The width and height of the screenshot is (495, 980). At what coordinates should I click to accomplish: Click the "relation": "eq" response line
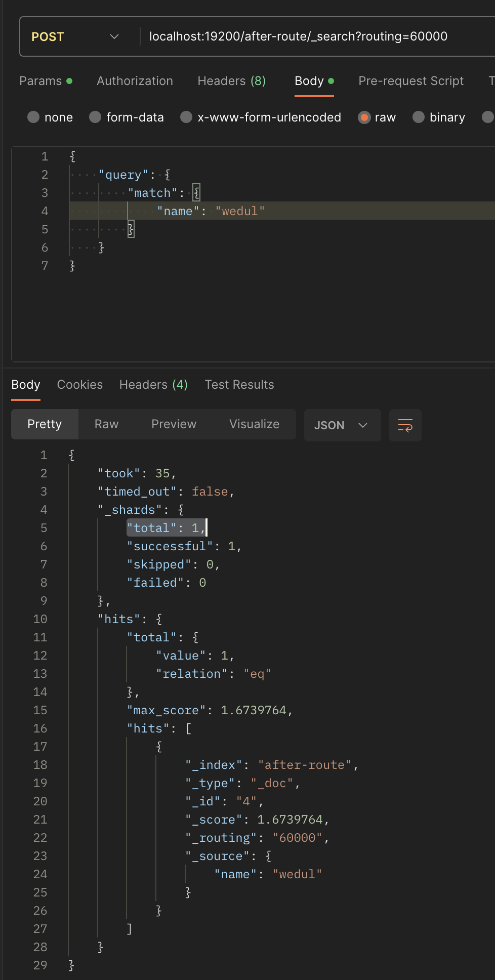coord(214,674)
